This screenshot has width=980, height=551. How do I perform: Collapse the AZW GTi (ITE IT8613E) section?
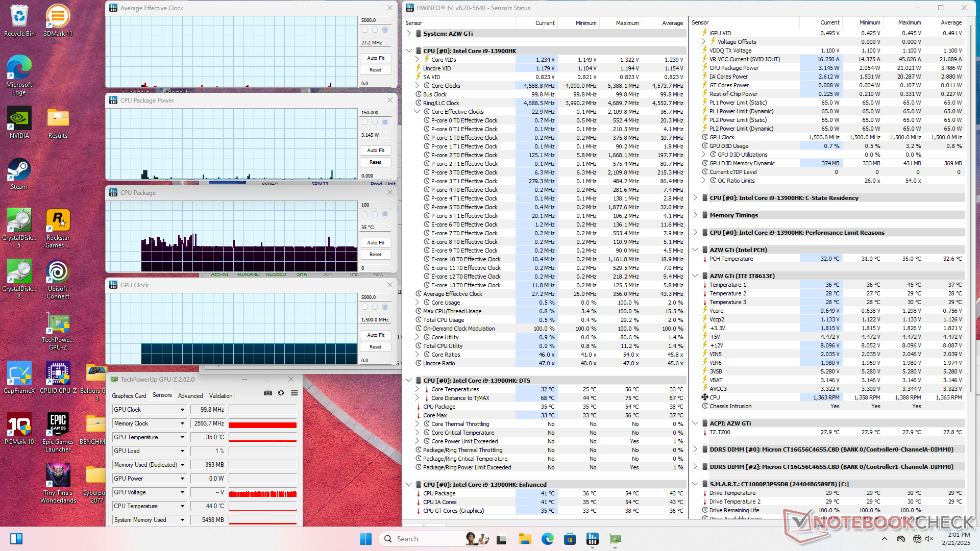tap(695, 275)
